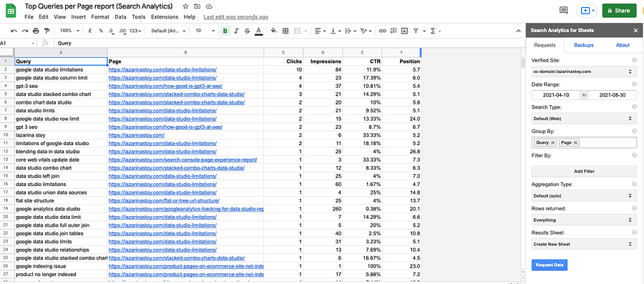The height and width of the screenshot is (284, 644).
Task: Click the green Share button
Action: [619, 11]
